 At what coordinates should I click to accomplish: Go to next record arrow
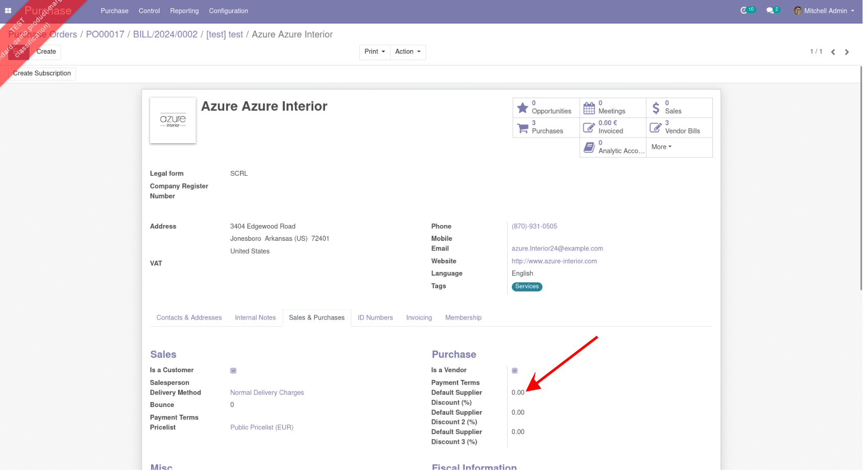(847, 52)
